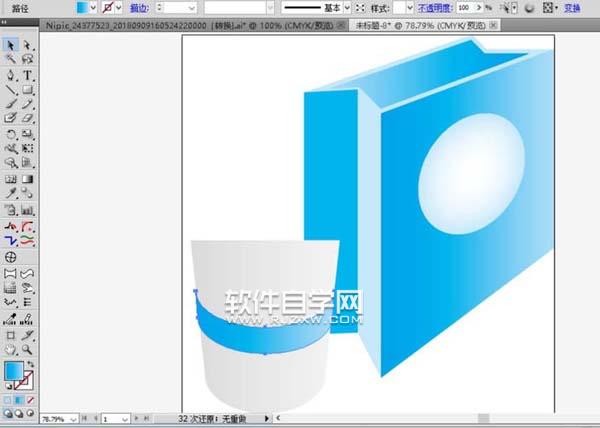Image resolution: width=600 pixels, height=428 pixels.
Task: Open the stroke color dropdown in control bar
Action: [x=118, y=8]
